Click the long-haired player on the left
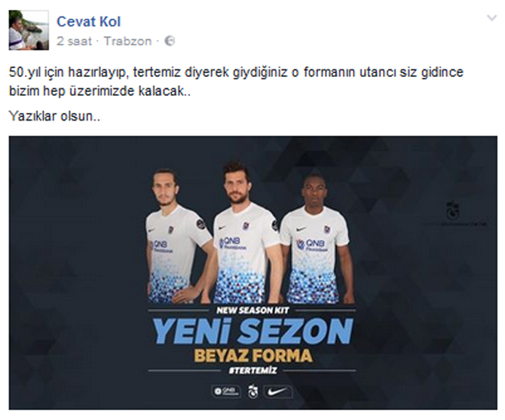505x420 pixels. pos(176,237)
